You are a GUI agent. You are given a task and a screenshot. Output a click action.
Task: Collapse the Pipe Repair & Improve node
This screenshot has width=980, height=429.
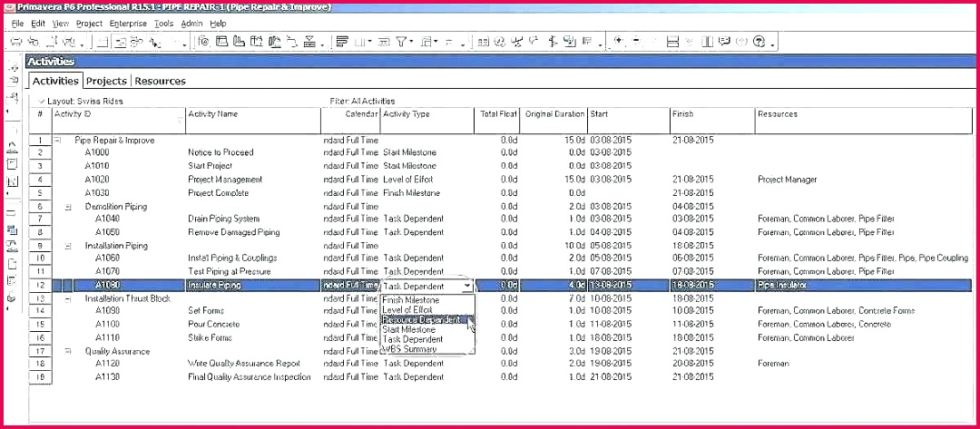(x=57, y=141)
